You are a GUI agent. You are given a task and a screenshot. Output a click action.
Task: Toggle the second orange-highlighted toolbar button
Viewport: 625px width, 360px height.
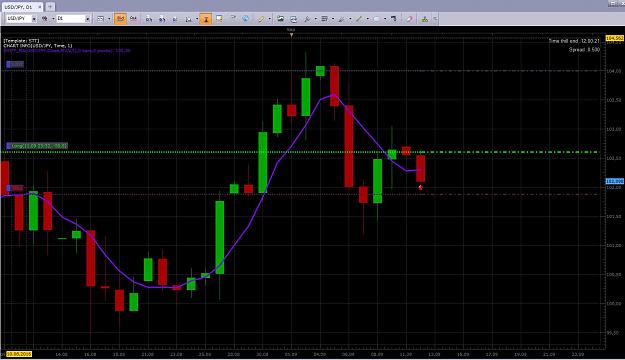click(206, 19)
